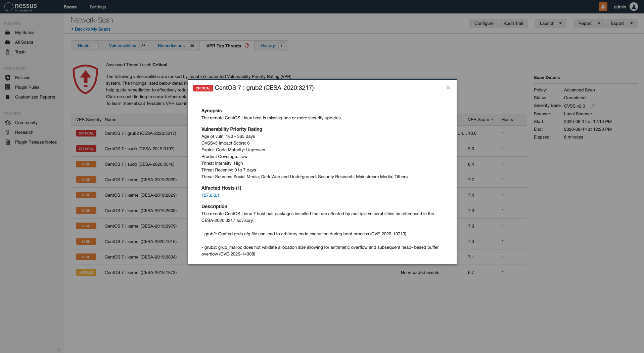The height and width of the screenshot is (353, 644).
Task: Click the Trash bin icon
Action: (8, 52)
